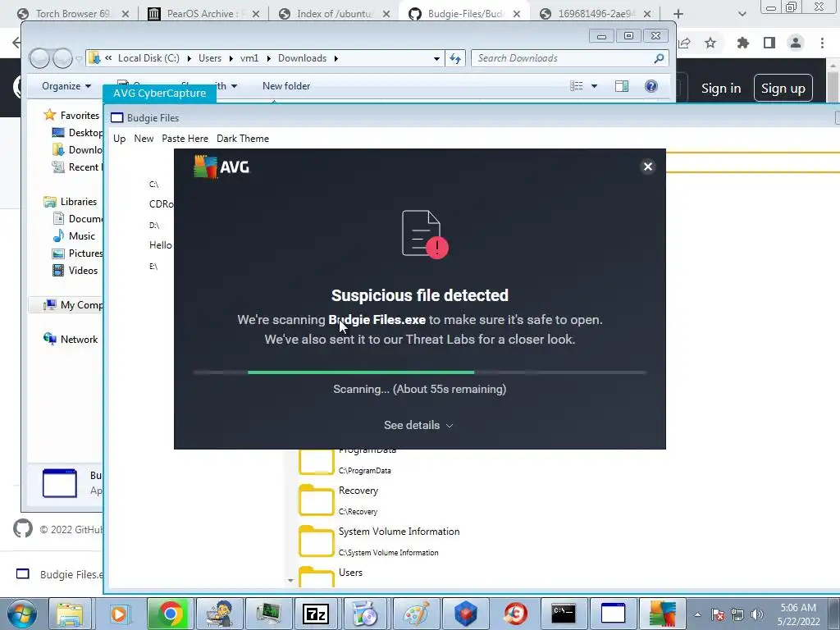Screen dimensions: 840x630
Task: Open Chrome tab search dropdown
Action: pyautogui.click(x=742, y=14)
